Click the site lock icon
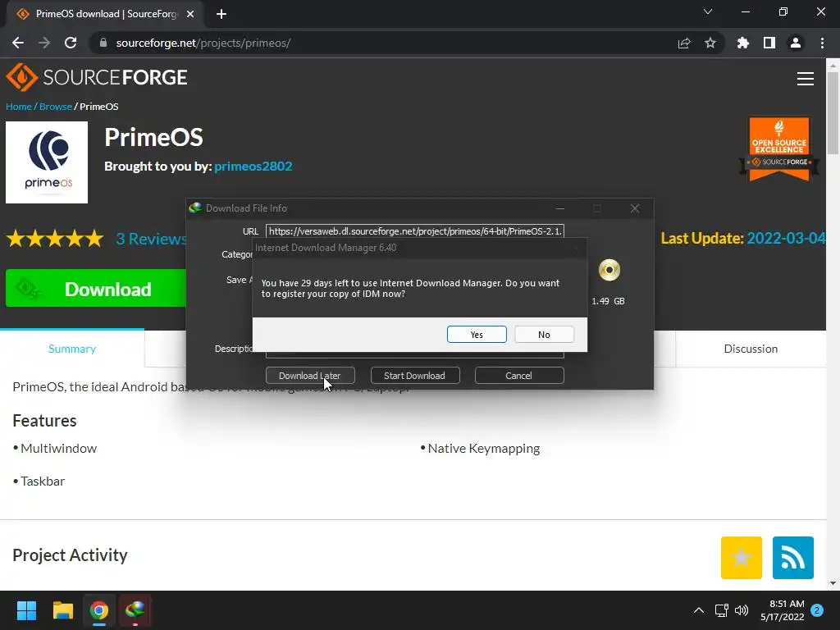 click(x=103, y=43)
